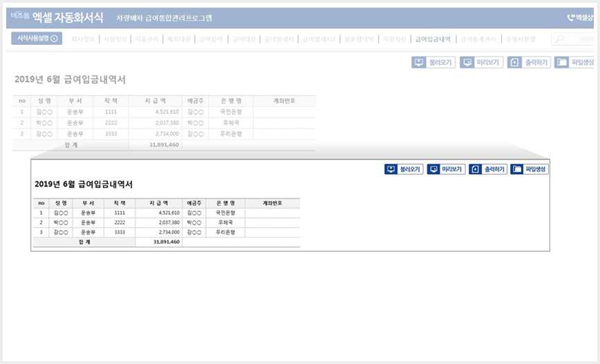Select 31,891,460 total in faded upper table
600x364 pixels.
click(156, 145)
